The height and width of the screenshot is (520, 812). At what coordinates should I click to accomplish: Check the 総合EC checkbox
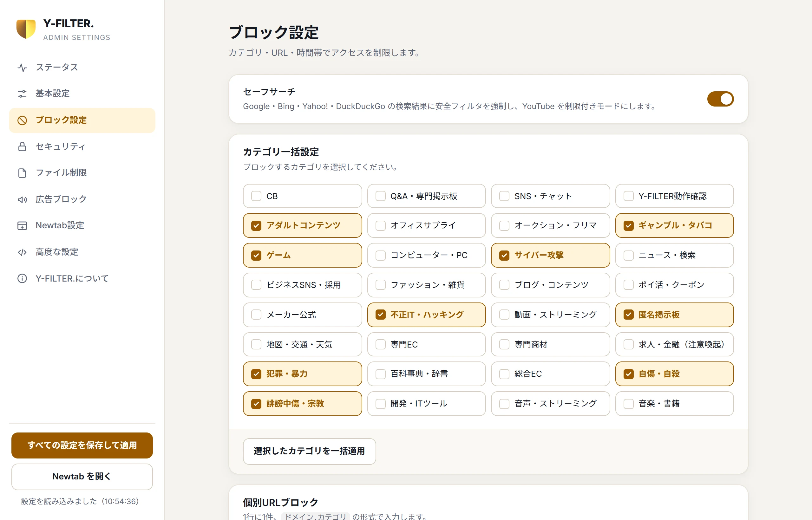(504, 374)
